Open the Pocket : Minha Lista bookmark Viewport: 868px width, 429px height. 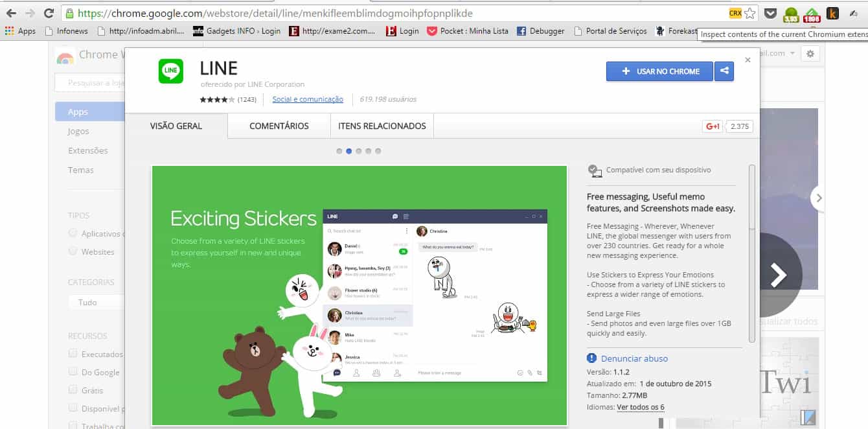coord(468,30)
